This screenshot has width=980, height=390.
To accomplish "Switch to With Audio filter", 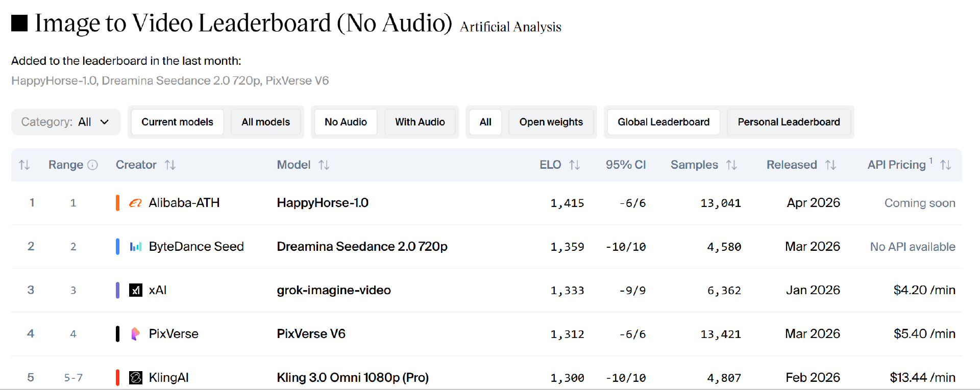I will click(x=420, y=122).
